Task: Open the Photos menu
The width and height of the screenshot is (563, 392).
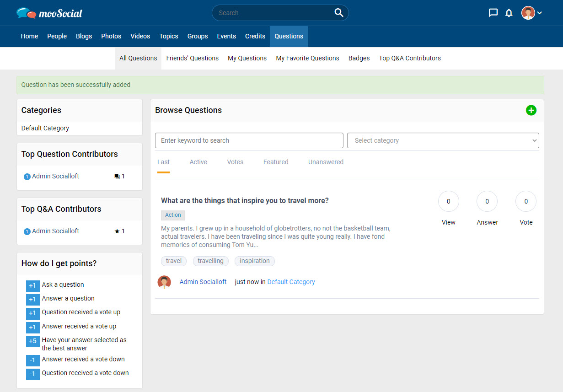Action: click(111, 36)
